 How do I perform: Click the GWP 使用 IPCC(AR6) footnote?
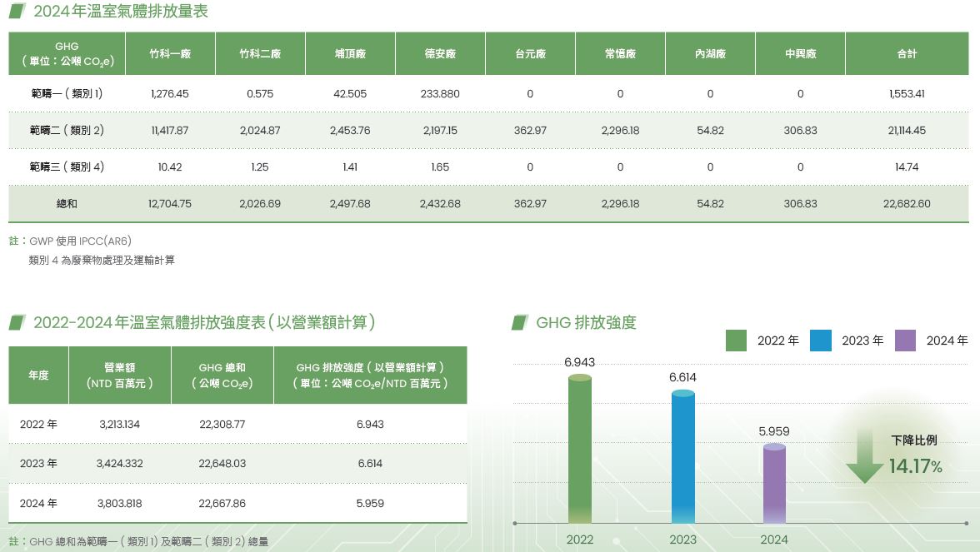point(80,241)
